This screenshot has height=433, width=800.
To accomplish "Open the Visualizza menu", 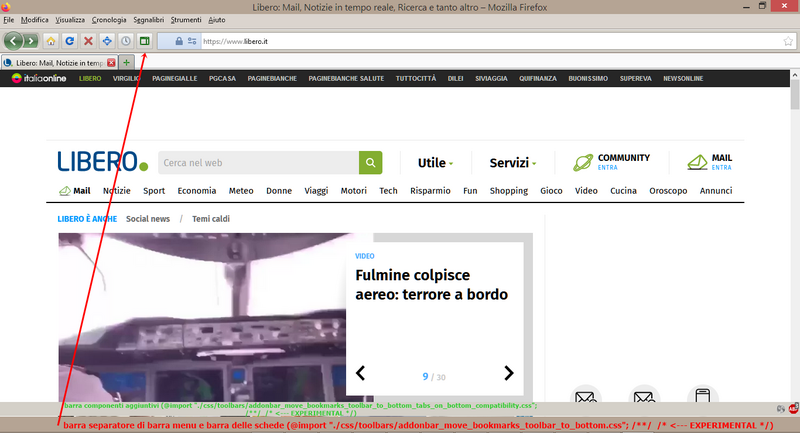I will (70, 20).
